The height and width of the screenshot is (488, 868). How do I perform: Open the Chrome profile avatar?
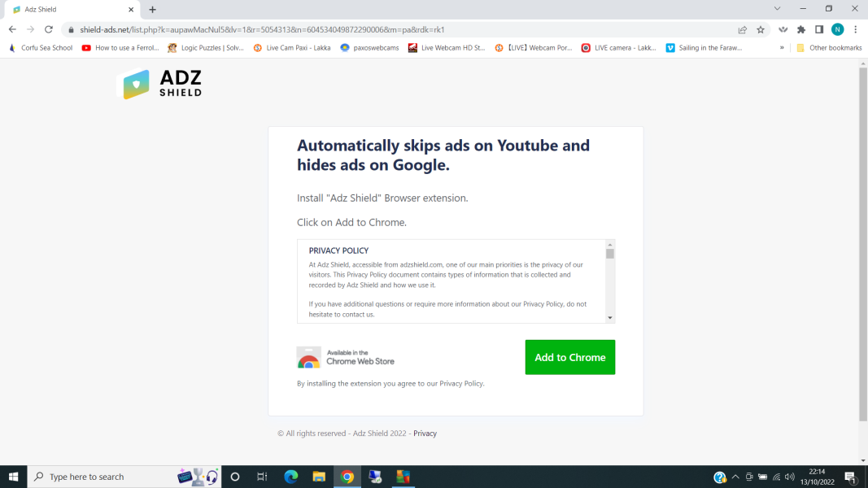837,28
